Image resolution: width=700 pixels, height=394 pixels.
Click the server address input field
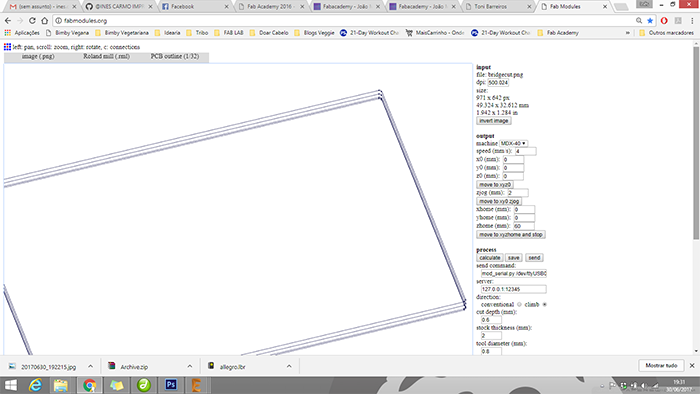pos(513,289)
